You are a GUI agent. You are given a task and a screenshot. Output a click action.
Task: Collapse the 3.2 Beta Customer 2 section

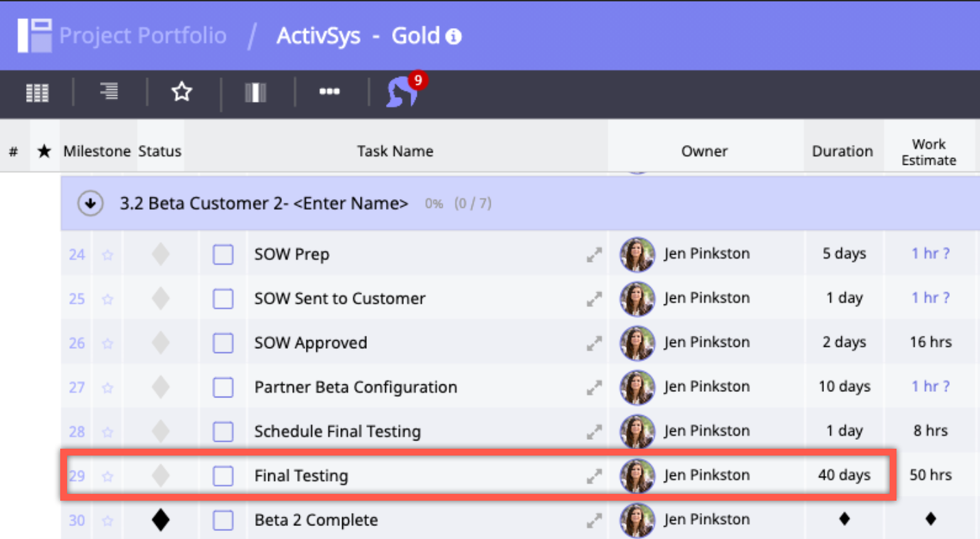pos(90,204)
